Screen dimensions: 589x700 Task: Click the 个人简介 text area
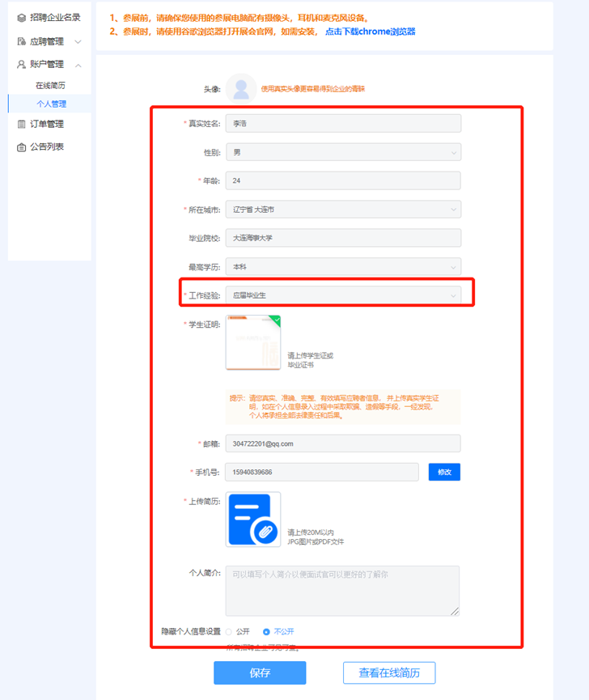[342, 591]
